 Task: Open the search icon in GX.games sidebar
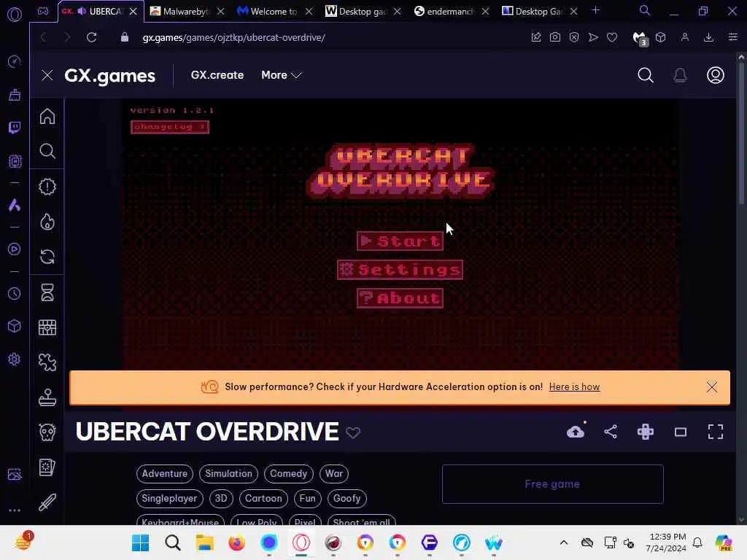pyautogui.click(x=47, y=152)
